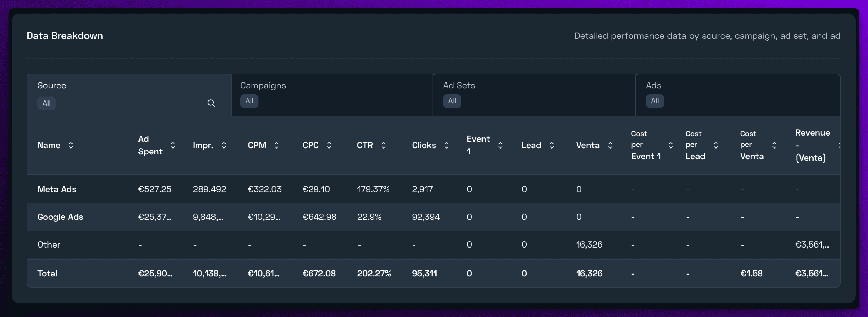Toggle the All filter under Ad Sets
This screenshot has height=317, width=868.
(x=452, y=101)
